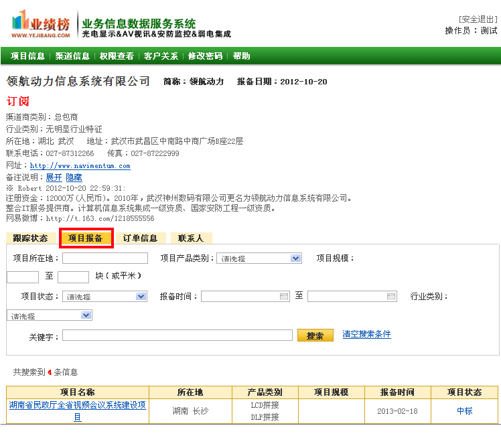Click 安全退出 link

478,19
